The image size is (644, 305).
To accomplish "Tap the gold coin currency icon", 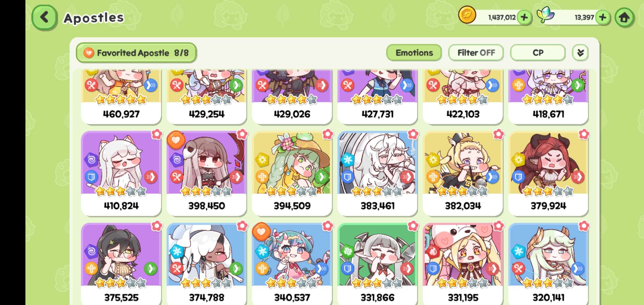I will 467,15.
